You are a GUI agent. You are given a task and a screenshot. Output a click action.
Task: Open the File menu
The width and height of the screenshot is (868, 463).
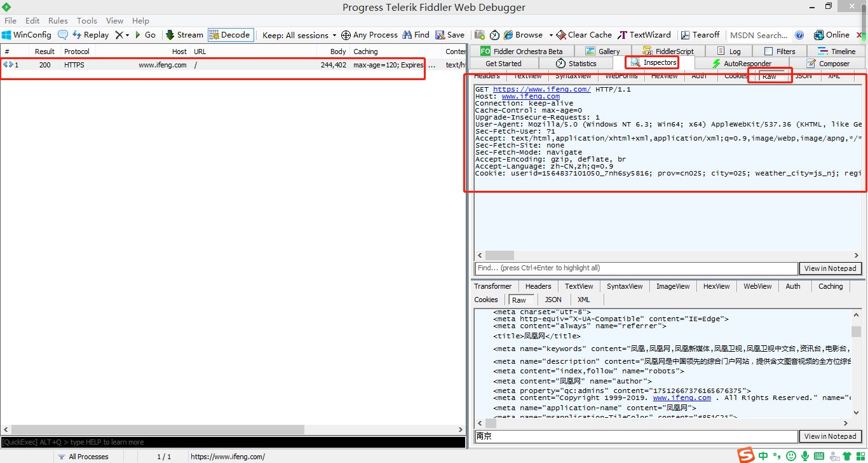pyautogui.click(x=11, y=20)
